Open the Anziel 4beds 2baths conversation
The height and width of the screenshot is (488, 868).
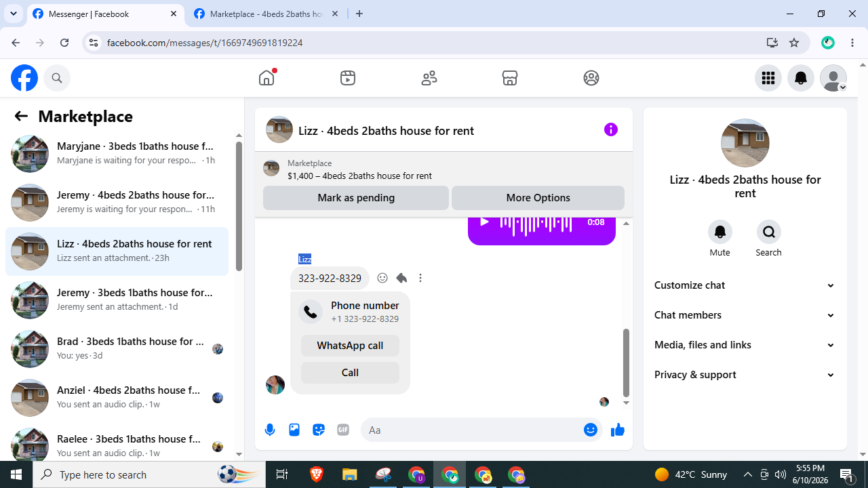coord(117,398)
